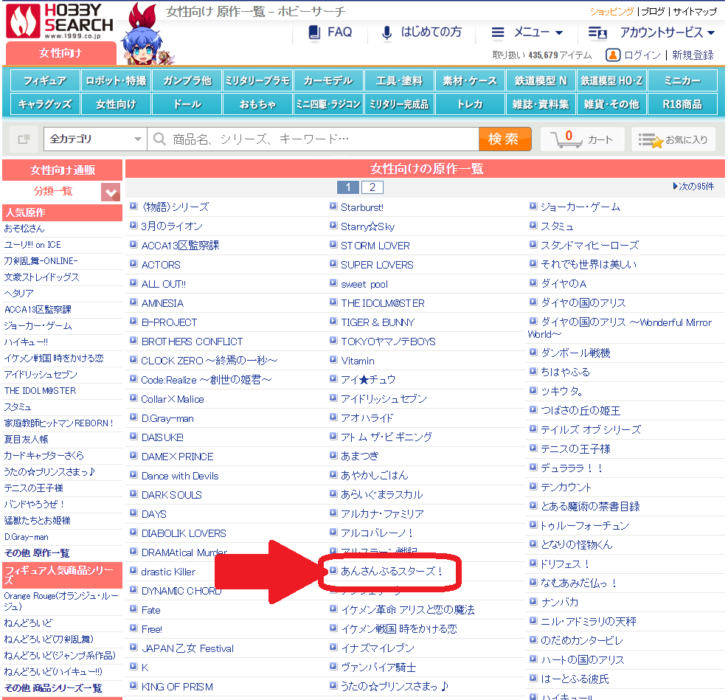Open the shopping cart カート button

[583, 139]
